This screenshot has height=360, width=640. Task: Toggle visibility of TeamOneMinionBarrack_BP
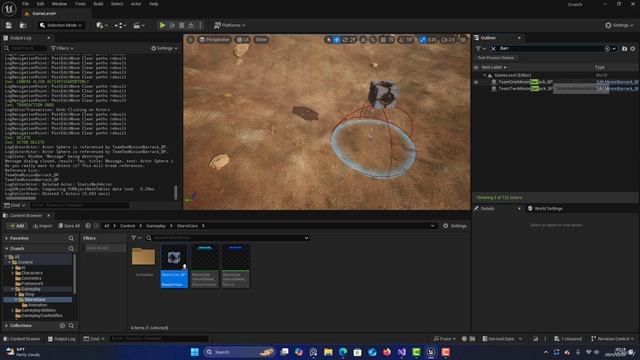[476, 82]
